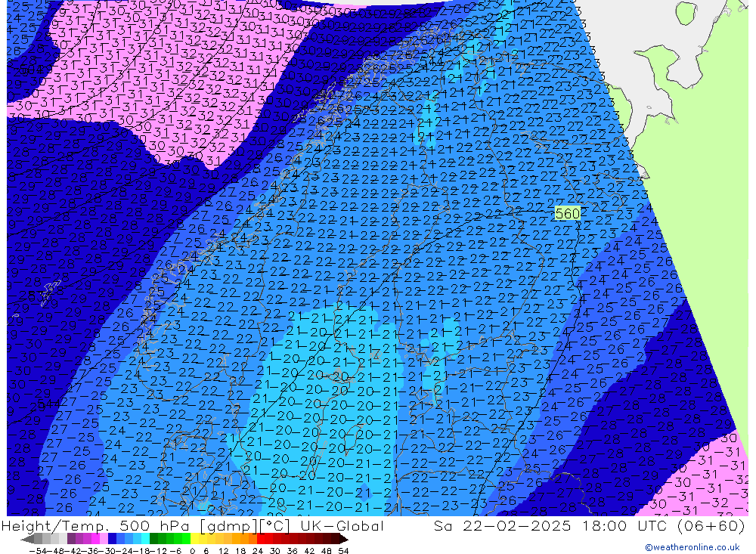Click the '-54' value on the scale

pyautogui.click(x=38, y=551)
